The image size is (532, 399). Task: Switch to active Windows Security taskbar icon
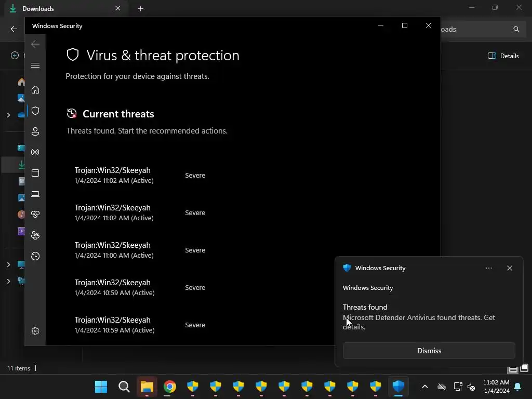(398, 387)
